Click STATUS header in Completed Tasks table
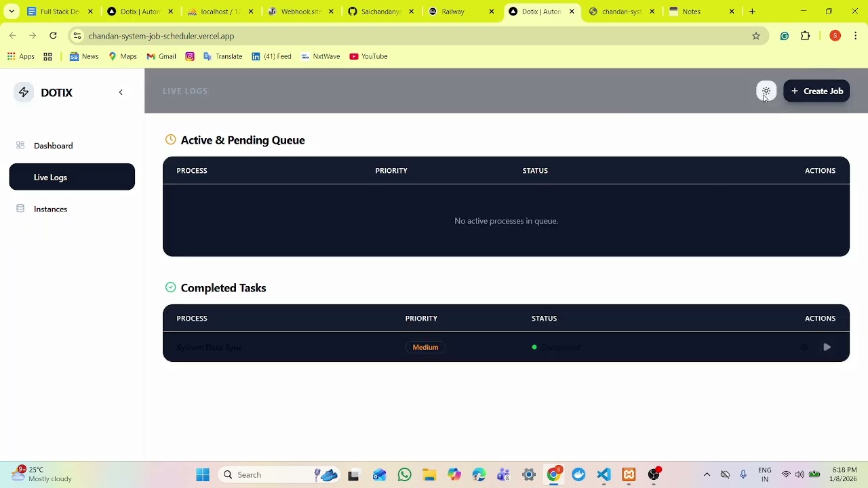The width and height of the screenshot is (868, 488). coord(544,319)
